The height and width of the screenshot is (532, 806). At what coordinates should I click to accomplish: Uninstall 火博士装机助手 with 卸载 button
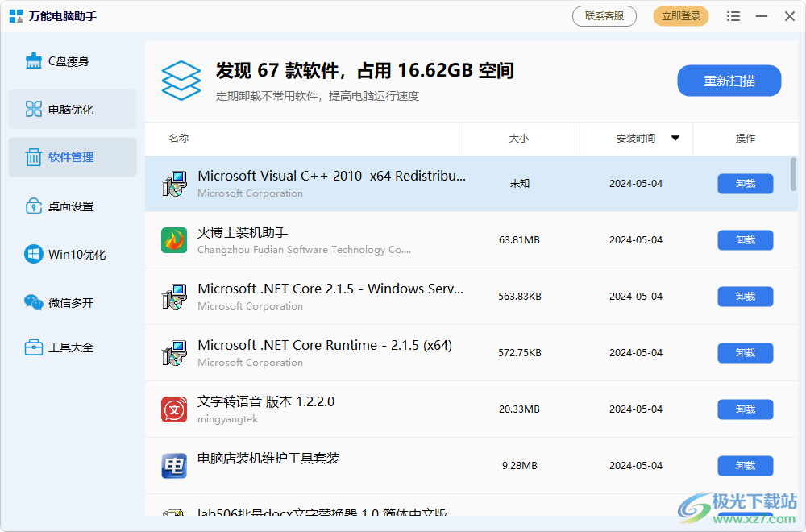pyautogui.click(x=745, y=240)
